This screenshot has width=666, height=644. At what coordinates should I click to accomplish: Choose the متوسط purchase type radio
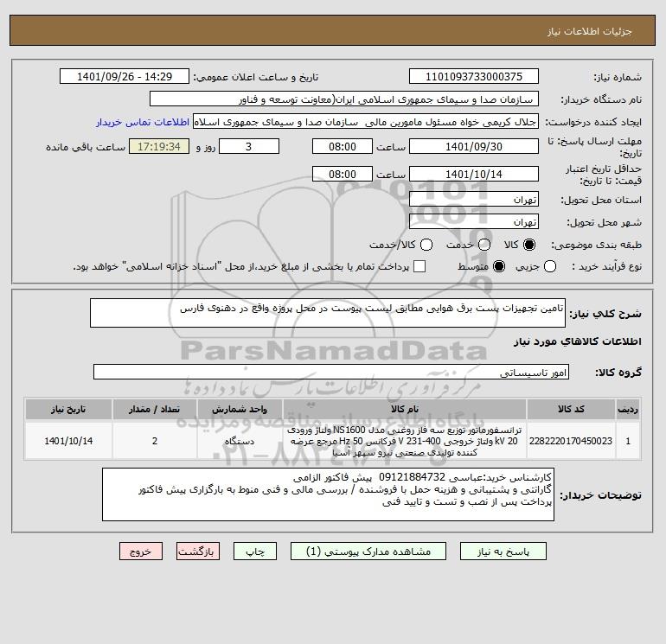point(499,266)
